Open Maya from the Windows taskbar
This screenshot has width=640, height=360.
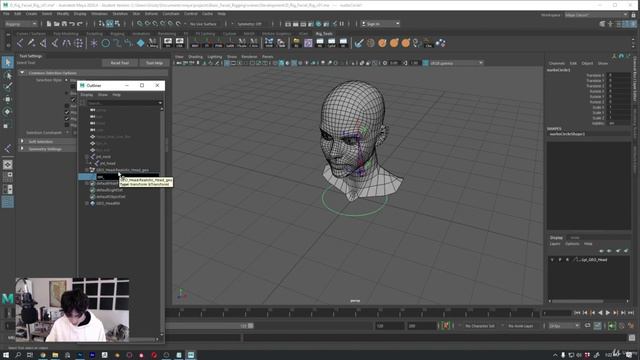(x=191, y=355)
